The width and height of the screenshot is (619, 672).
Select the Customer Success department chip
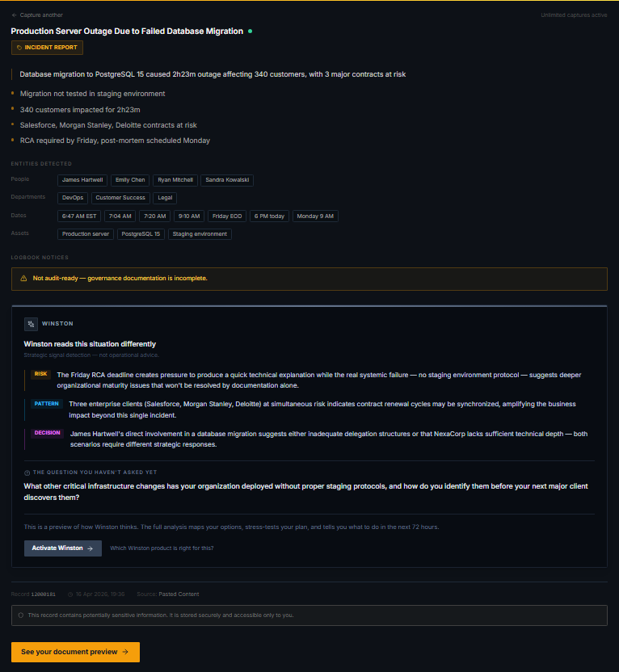pos(120,198)
